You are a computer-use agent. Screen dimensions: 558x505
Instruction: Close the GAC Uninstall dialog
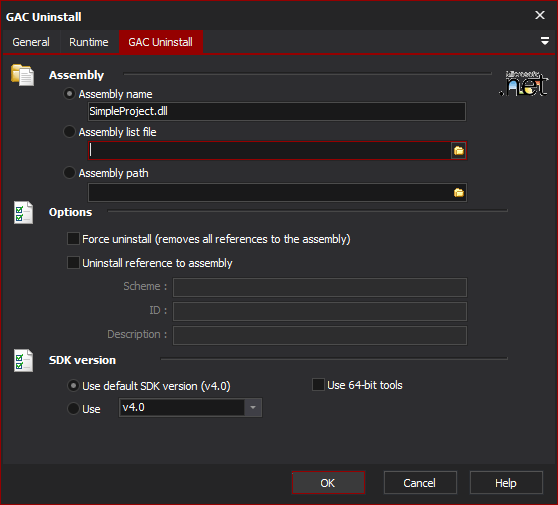540,15
